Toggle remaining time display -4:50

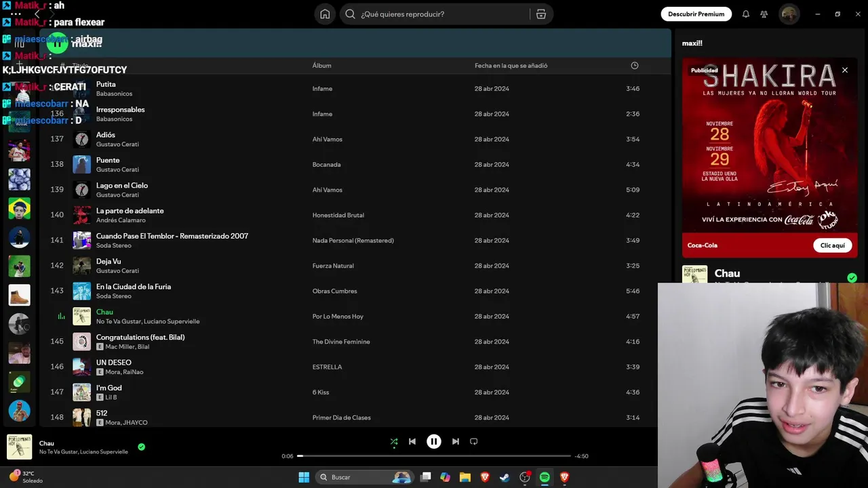click(581, 456)
